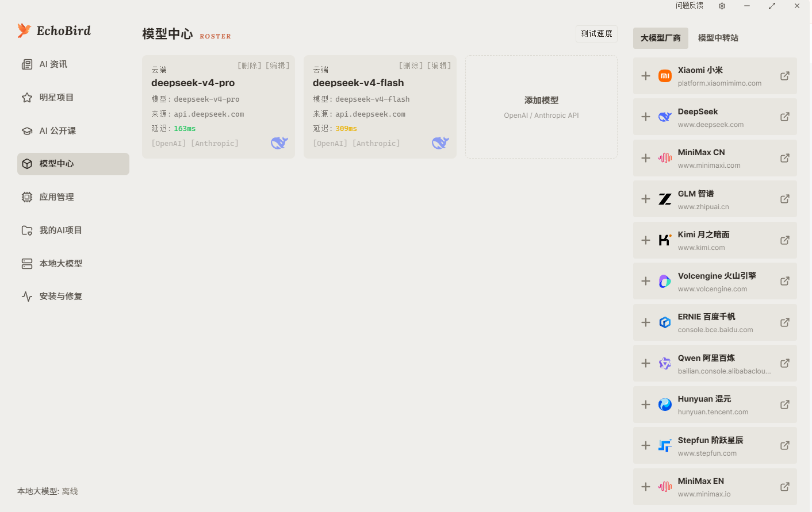Screen dimensions: 812x512
Task: Delete the deepseek-v4-pro model with [删除]
Action: [x=250, y=66]
